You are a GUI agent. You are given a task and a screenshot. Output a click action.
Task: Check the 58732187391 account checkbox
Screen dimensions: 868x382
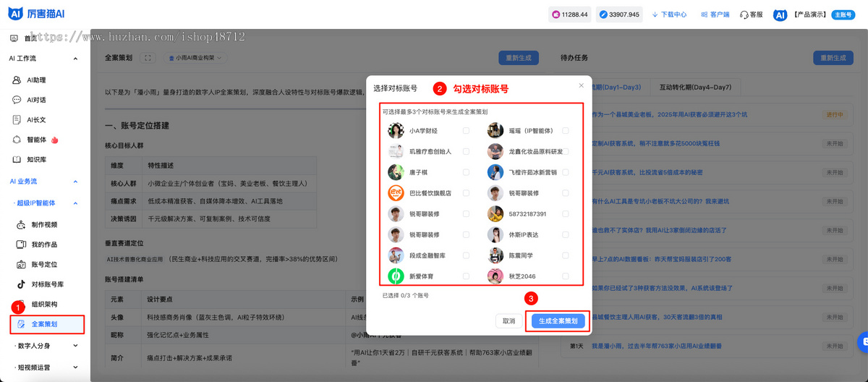point(566,214)
